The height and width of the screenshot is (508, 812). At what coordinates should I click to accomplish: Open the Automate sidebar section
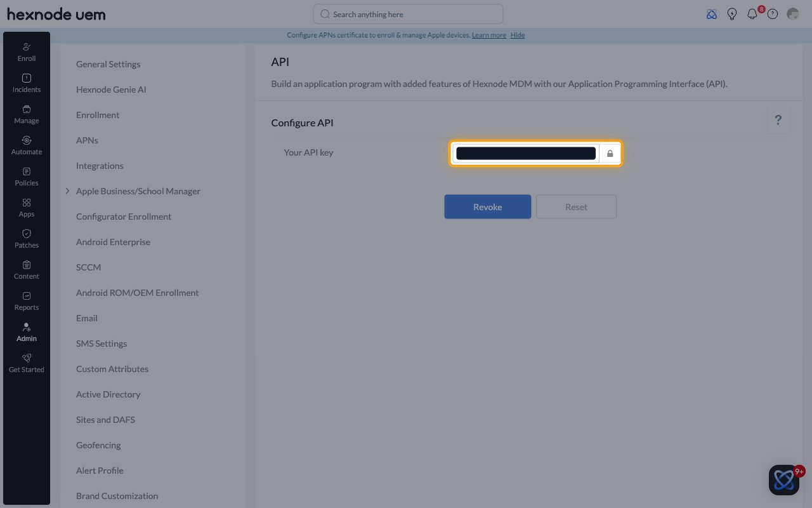tap(27, 145)
